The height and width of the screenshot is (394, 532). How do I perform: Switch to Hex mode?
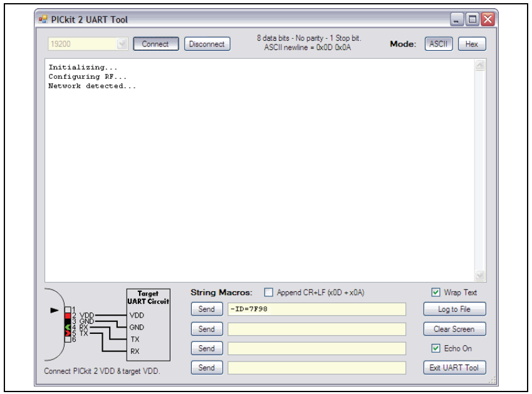[472, 44]
